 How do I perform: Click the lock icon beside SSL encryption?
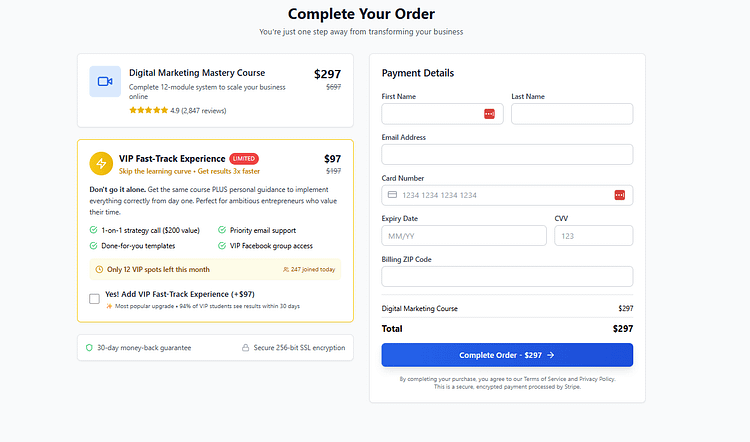click(245, 348)
